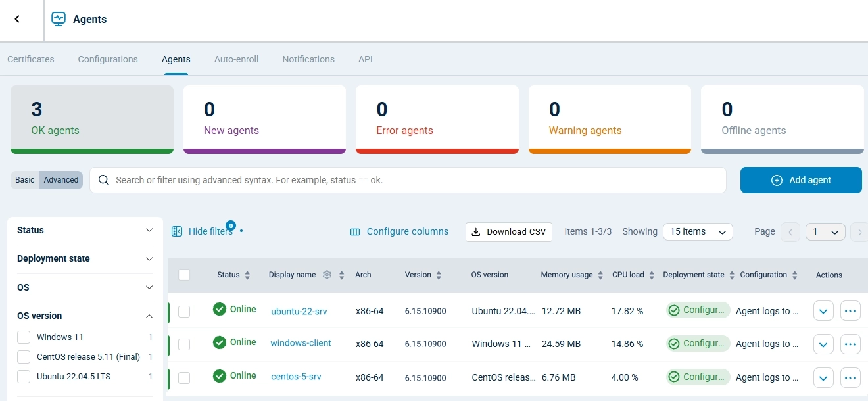Open the 15 items showing dropdown

(x=698, y=231)
